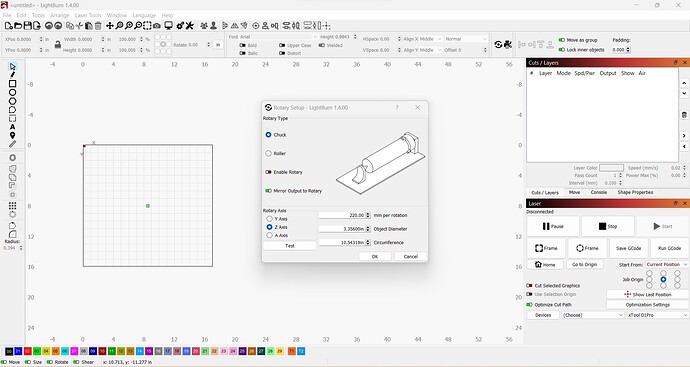Click the Save GCode button
Image resolution: width=690 pixels, height=367 pixels.
coord(628,248)
